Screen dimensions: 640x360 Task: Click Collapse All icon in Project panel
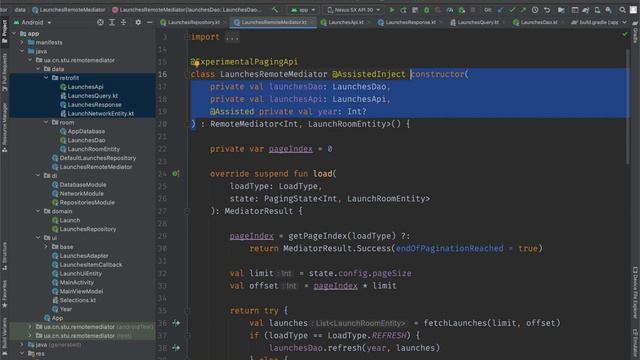click(x=123, y=22)
